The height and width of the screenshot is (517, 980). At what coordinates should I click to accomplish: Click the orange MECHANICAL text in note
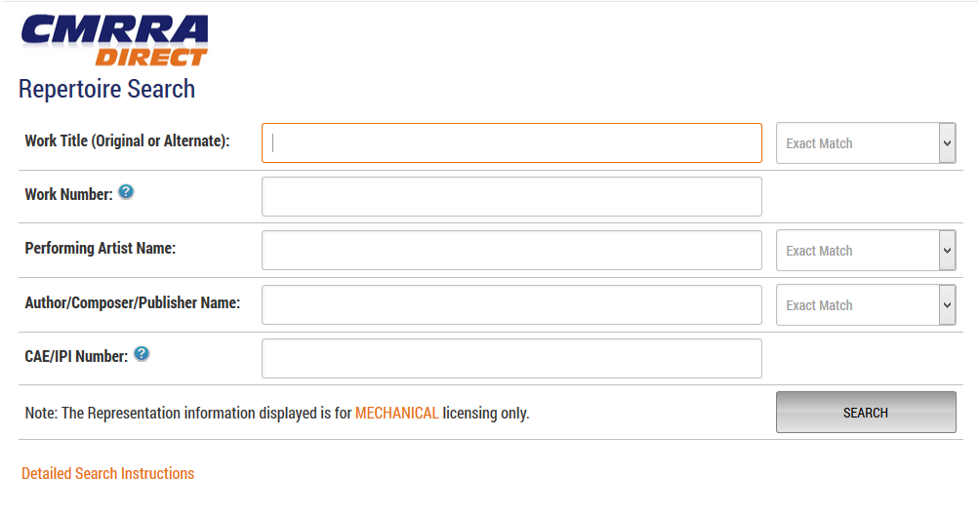397,413
